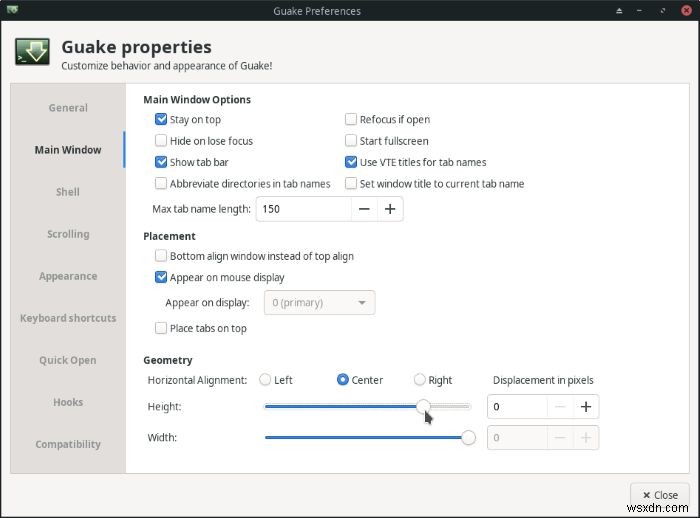The width and height of the screenshot is (700, 518).
Task: Click the Geometry section heading
Action: 168,360
